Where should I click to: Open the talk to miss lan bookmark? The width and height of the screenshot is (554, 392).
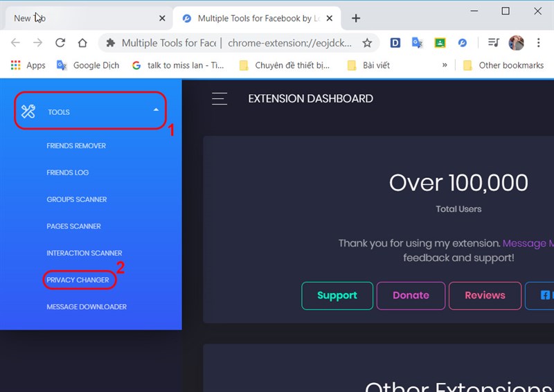coord(178,65)
